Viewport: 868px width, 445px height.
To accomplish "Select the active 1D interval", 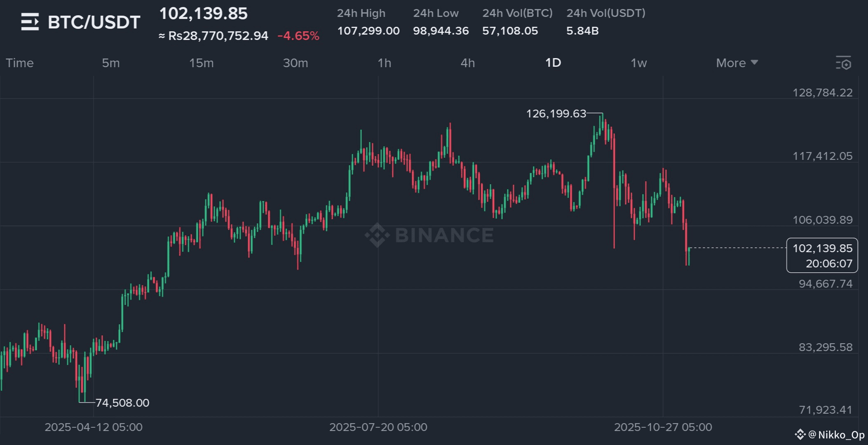I will [553, 63].
